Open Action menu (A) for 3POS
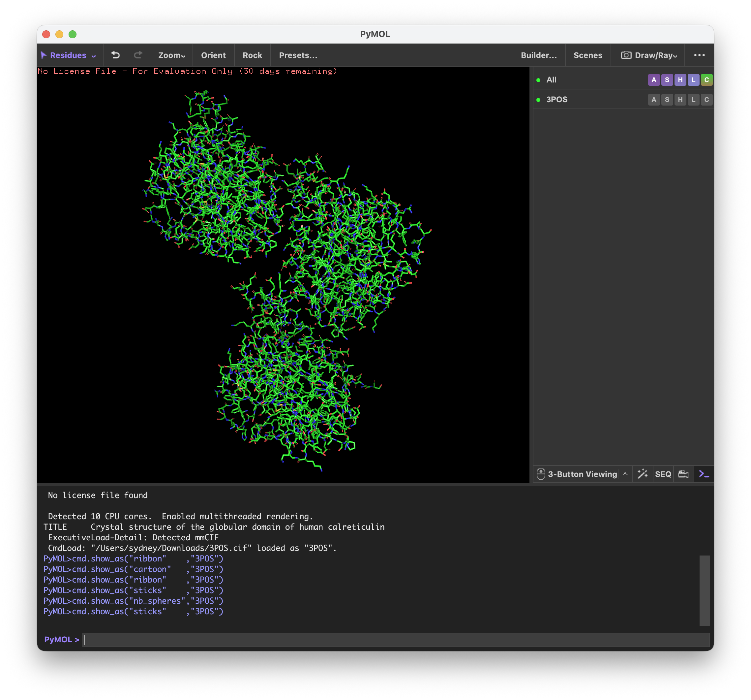Image resolution: width=751 pixels, height=700 pixels. (x=653, y=99)
